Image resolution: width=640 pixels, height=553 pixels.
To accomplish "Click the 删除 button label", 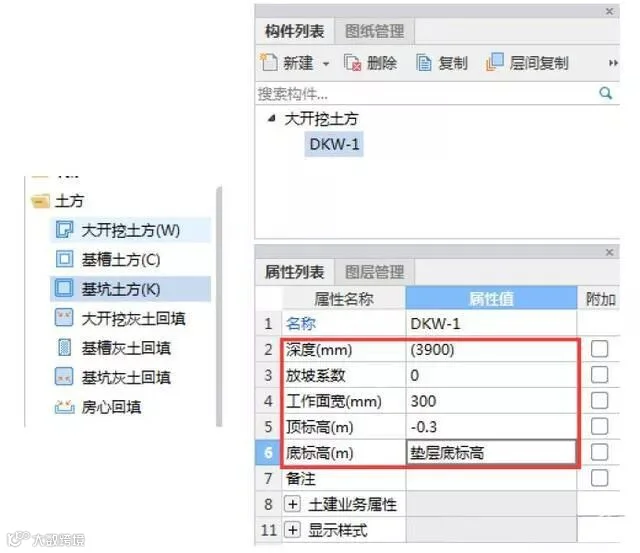I will [x=382, y=63].
